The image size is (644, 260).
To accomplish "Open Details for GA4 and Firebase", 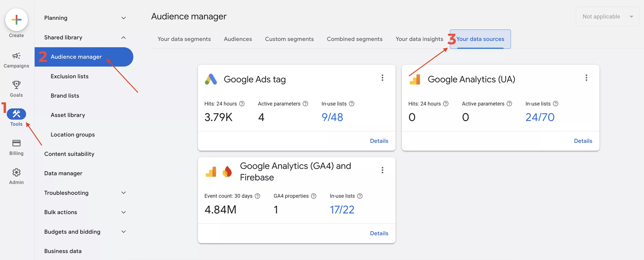I will point(379,233).
